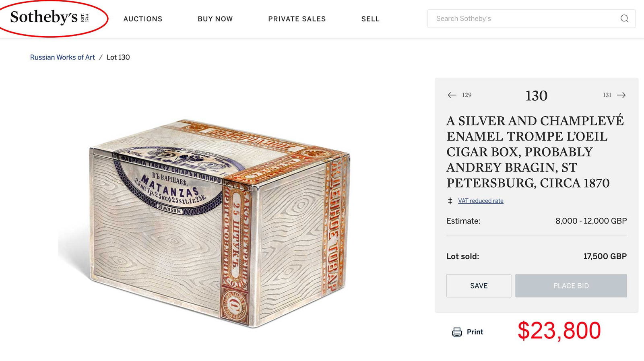This screenshot has width=644, height=361.
Task: Click the right arrow toward lot 131
Action: tap(621, 95)
